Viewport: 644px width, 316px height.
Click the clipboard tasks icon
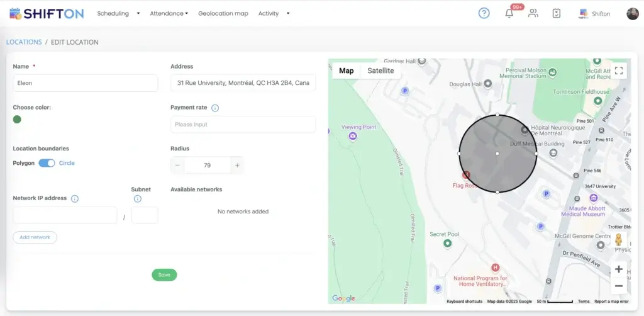click(x=556, y=13)
